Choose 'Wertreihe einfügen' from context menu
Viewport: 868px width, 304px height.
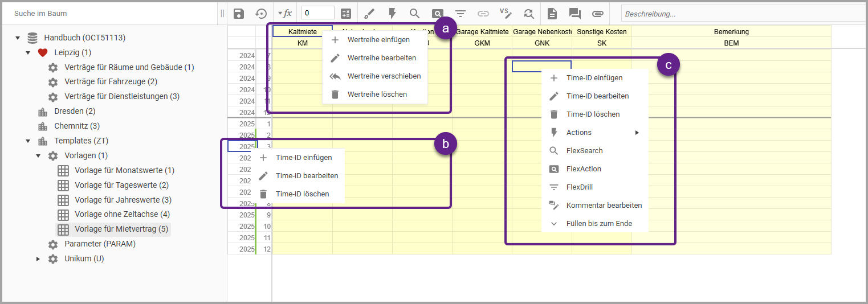[x=378, y=40]
